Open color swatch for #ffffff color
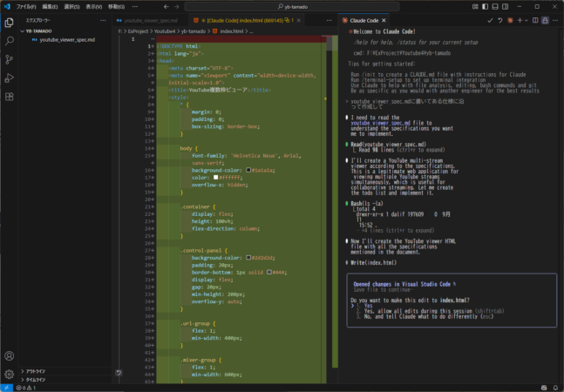Image resolution: width=564 pixels, height=392 pixels. (216, 177)
